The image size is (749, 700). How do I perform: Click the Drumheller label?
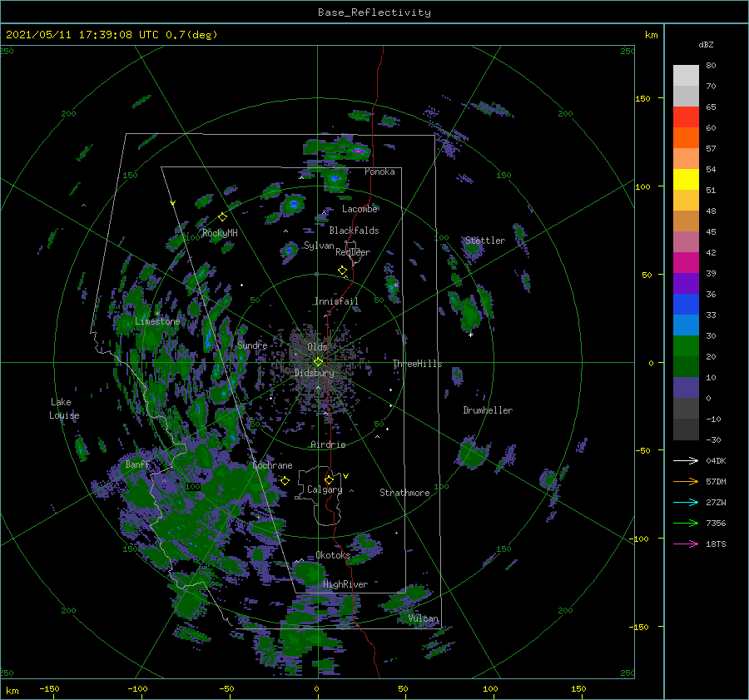click(488, 410)
